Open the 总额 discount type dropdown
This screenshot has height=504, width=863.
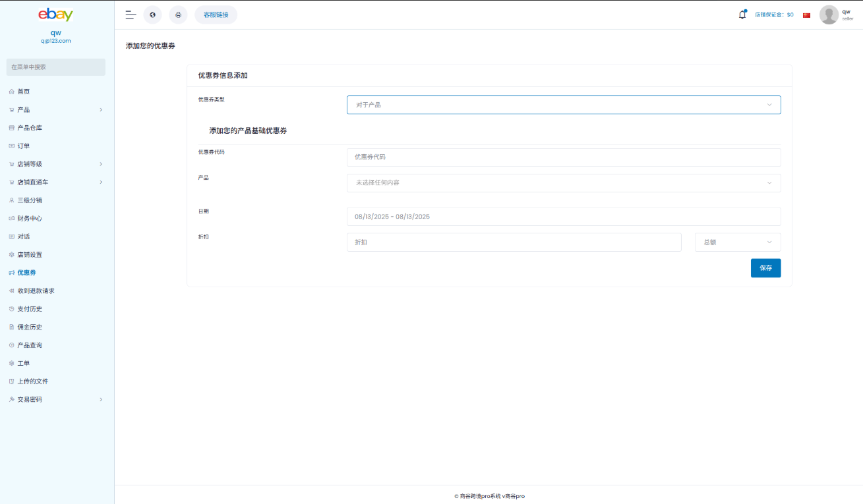click(737, 242)
